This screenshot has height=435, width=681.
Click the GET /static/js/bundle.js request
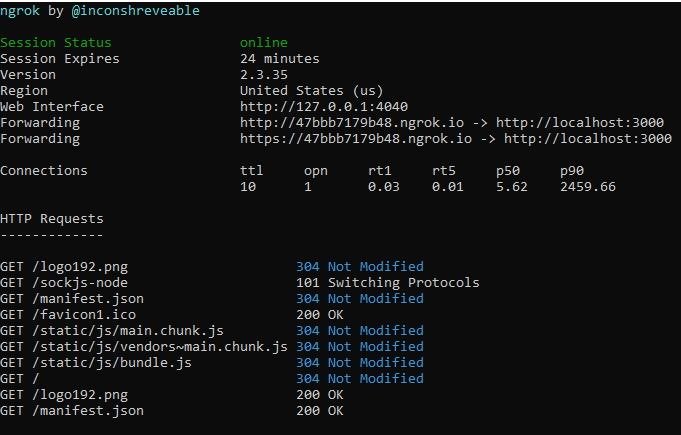[x=96, y=362]
